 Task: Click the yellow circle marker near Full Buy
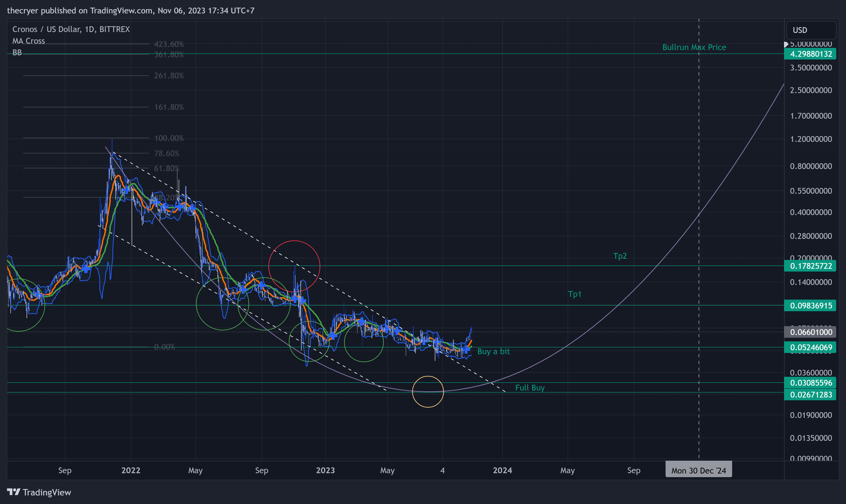coord(428,392)
